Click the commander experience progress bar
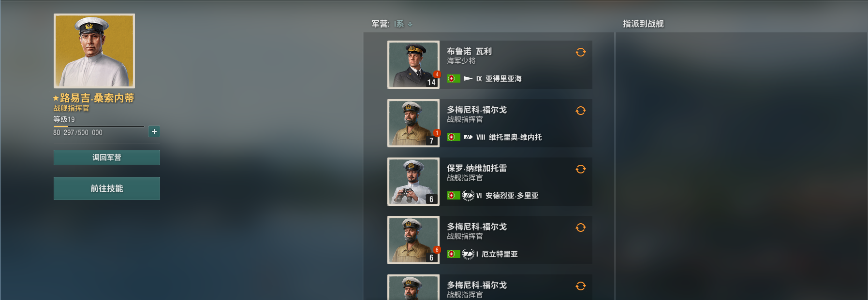 (99, 127)
